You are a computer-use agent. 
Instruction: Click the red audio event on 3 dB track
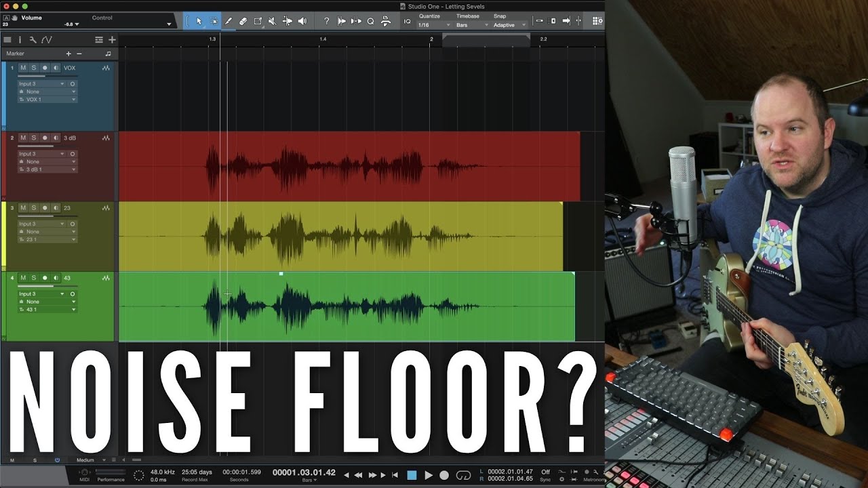349,166
